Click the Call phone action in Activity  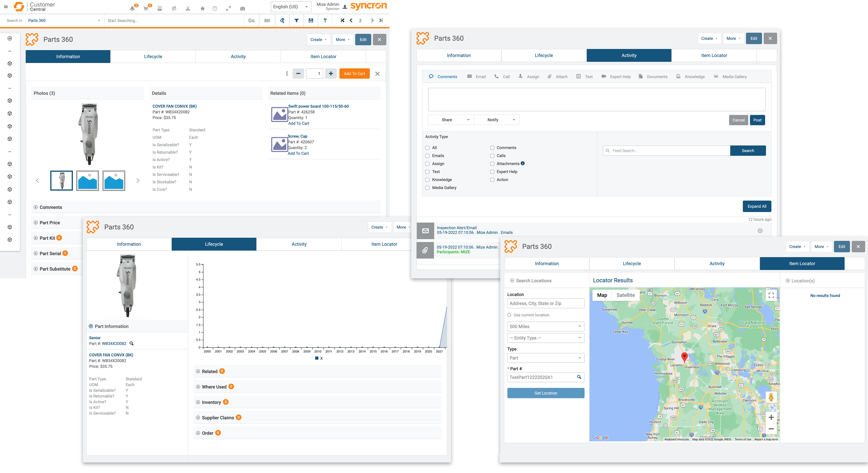click(502, 77)
